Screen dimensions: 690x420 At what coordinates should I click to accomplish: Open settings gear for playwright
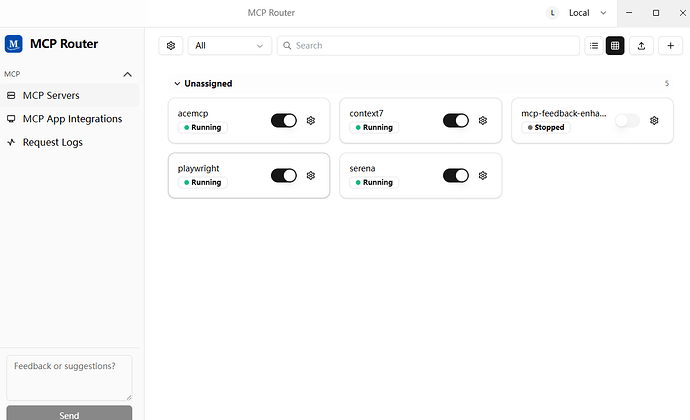pyautogui.click(x=311, y=175)
